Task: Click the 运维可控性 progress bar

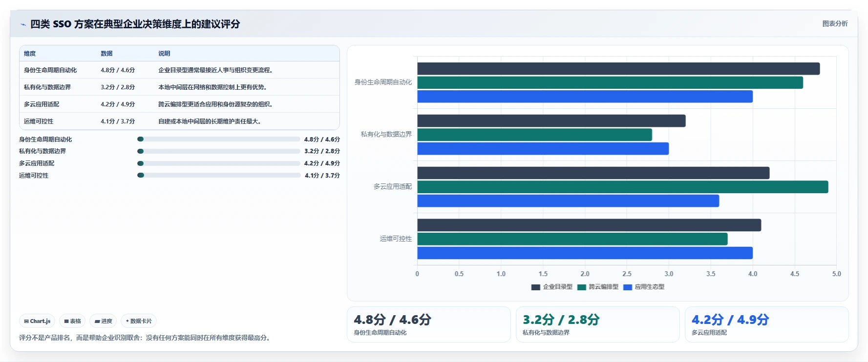Action: [x=219, y=175]
